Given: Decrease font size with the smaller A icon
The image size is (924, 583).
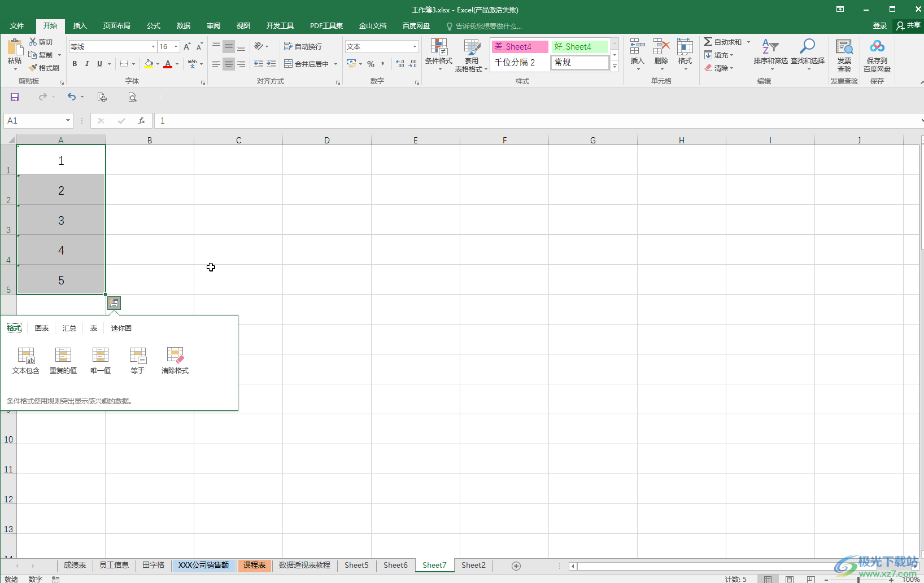Looking at the screenshot, I should 199,46.
